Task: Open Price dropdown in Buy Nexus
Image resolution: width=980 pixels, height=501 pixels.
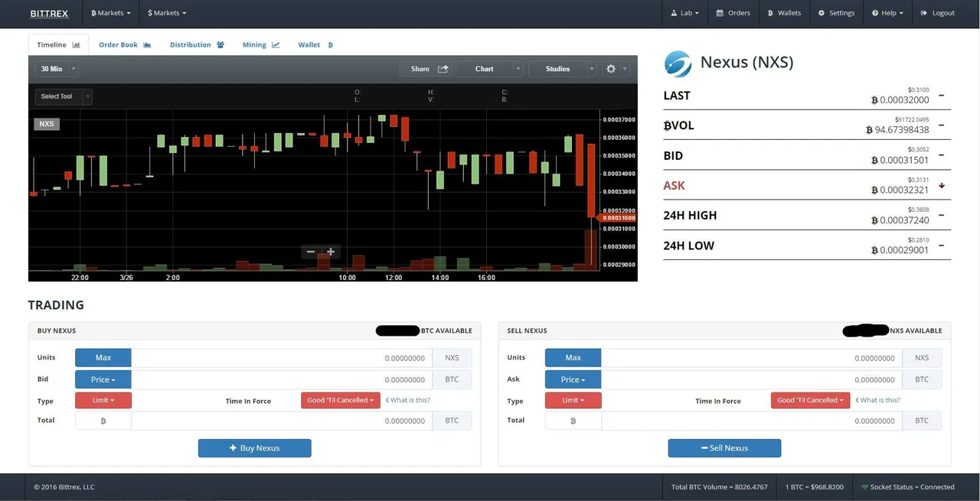Action: (103, 379)
